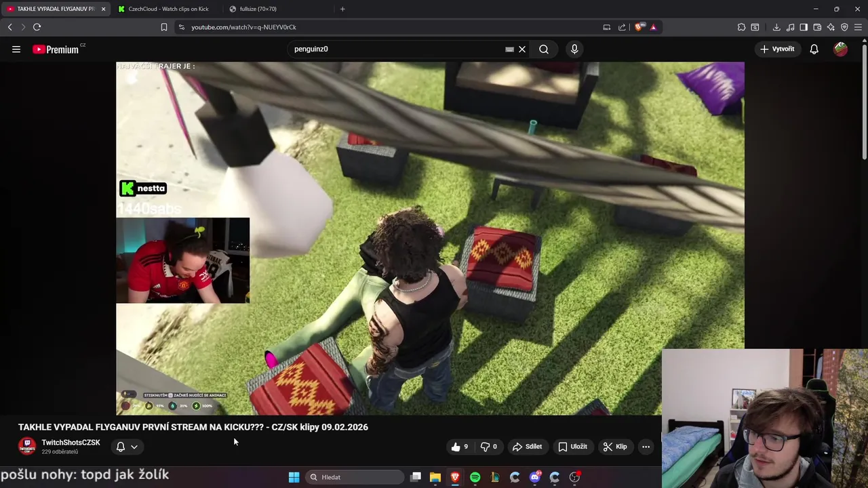This screenshot has height=488, width=868.
Task: Go back in browser history
Action: (x=9, y=27)
